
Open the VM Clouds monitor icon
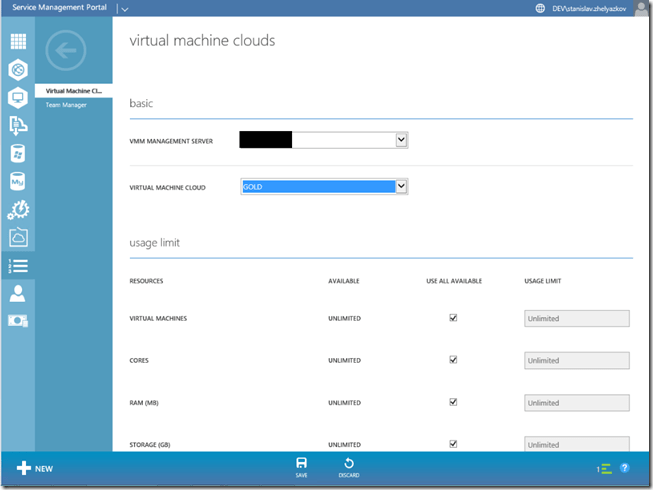[x=17, y=98]
